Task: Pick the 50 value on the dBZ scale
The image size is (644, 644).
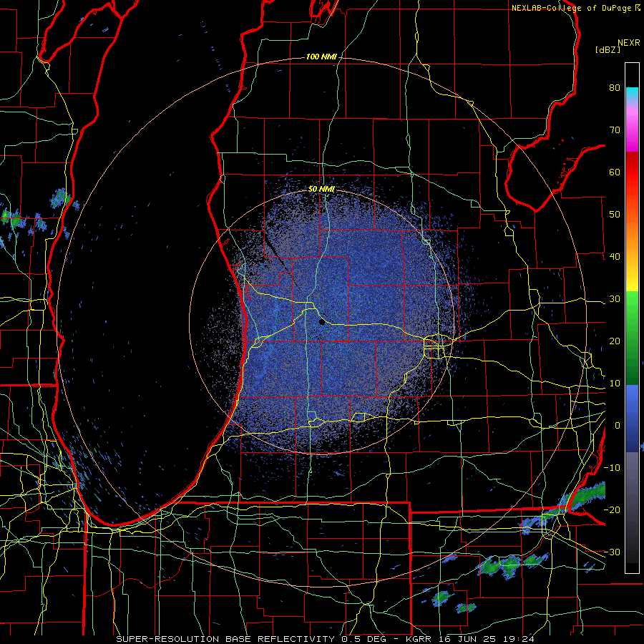Action: tap(615, 215)
